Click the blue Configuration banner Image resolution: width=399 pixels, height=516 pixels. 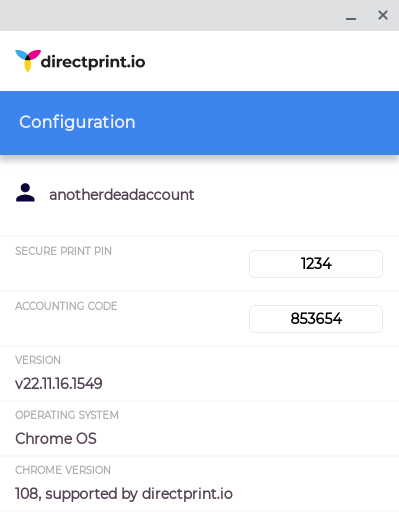[x=199, y=123]
